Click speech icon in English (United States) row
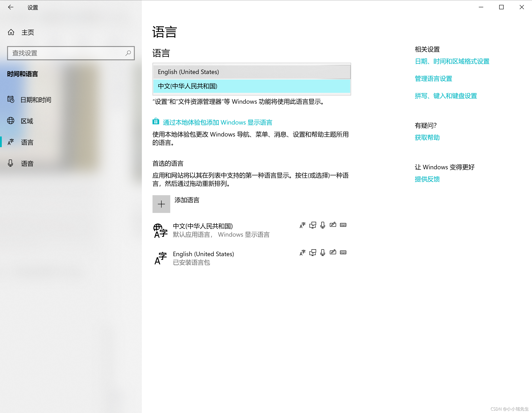Screen dimensions: 532x413 [323, 253]
